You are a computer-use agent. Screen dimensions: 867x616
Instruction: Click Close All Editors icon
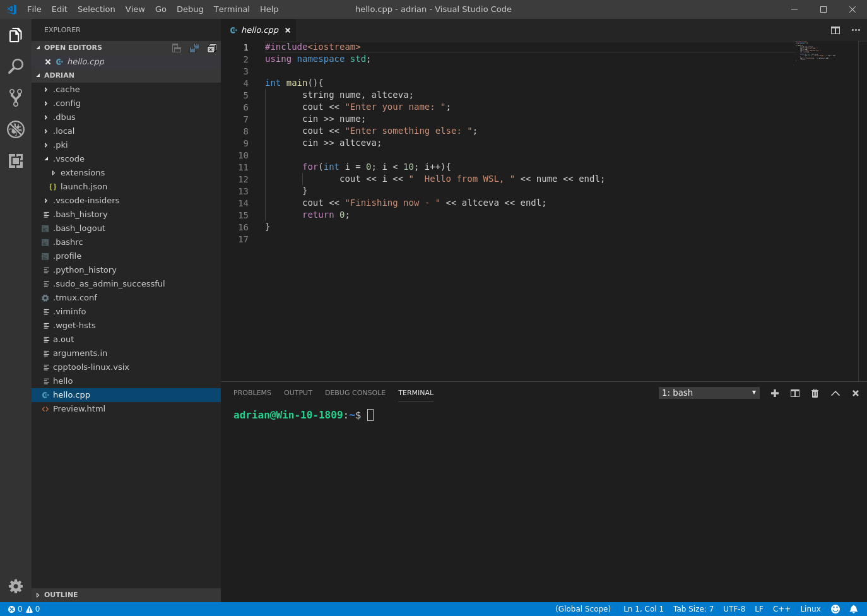(x=212, y=48)
